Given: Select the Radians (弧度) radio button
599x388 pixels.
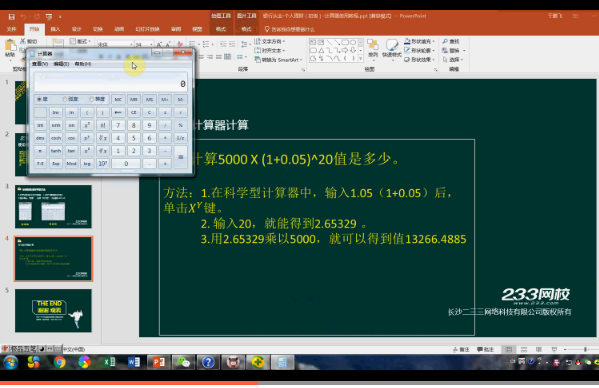Looking at the screenshot, I should click(x=70, y=99).
